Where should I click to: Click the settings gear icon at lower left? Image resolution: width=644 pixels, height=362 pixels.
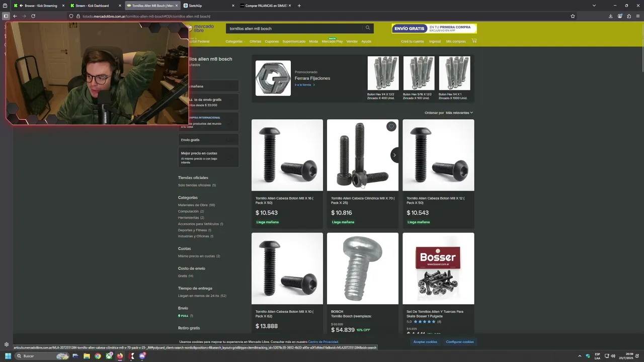(x=6, y=344)
